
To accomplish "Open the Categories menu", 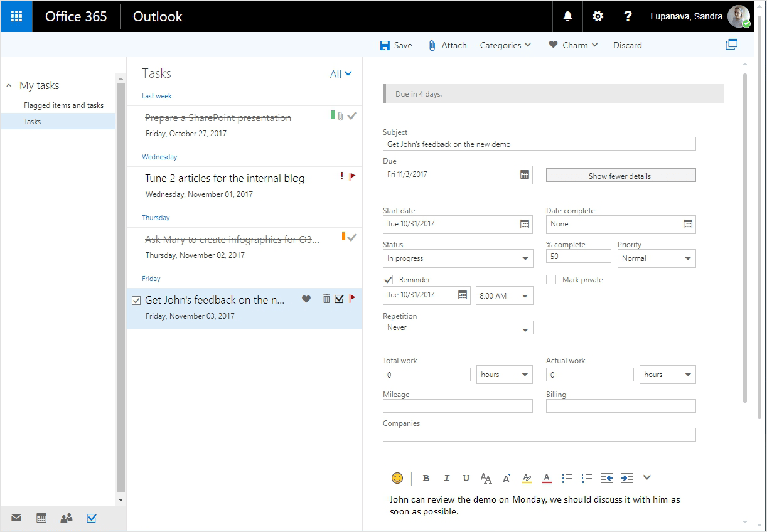I will click(x=505, y=45).
